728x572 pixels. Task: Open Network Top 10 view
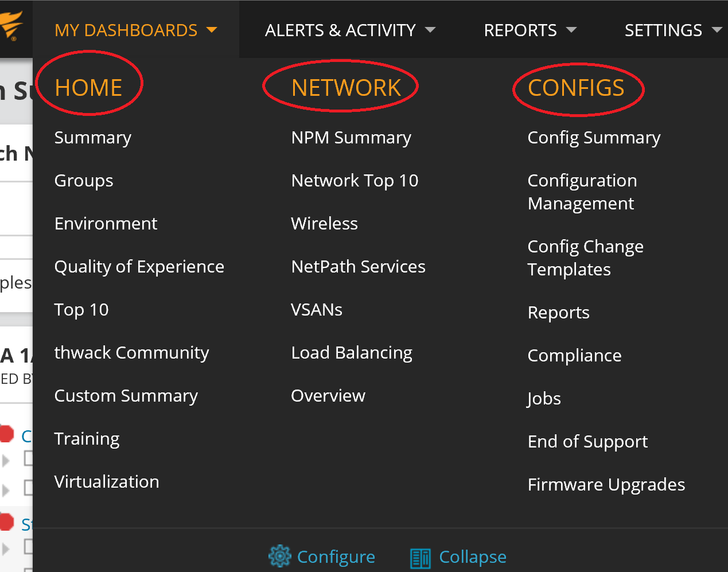tap(355, 181)
